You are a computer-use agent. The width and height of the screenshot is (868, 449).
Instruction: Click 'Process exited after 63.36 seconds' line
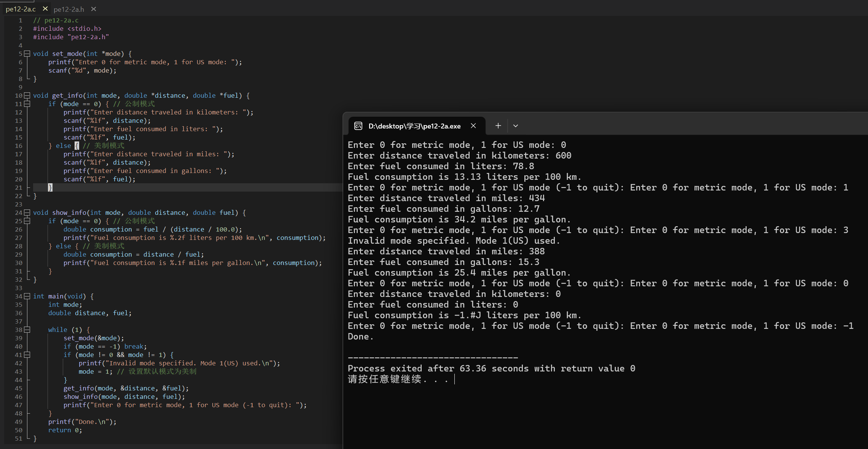[492, 368]
